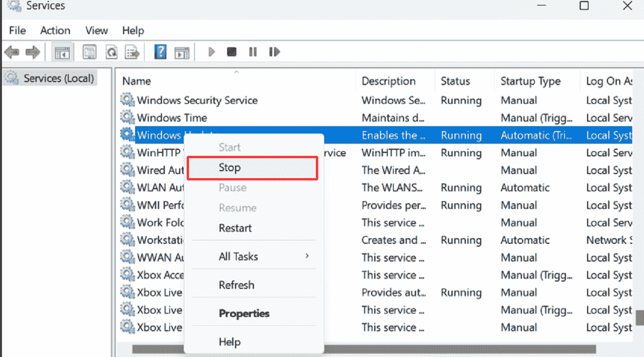Click gear icon beside Windows Security Service
This screenshot has width=644, height=357.
pyautogui.click(x=128, y=100)
